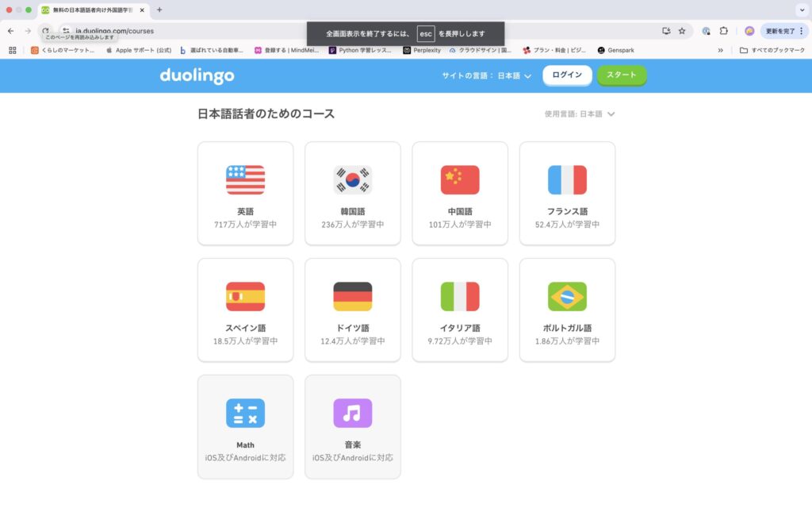Go back with the browser back arrow
The height and width of the screenshot is (508, 812).
(11, 31)
